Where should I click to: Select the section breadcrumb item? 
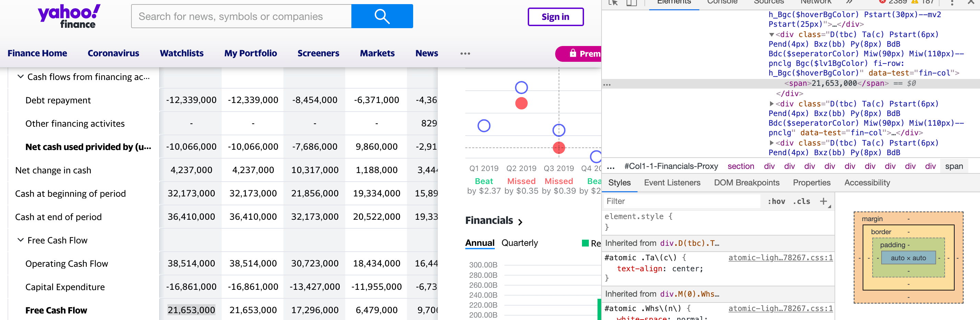coord(741,167)
